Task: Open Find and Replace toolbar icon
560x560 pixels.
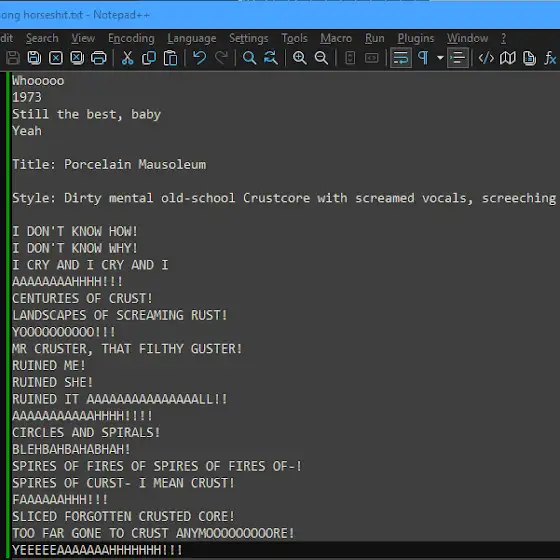Action: pos(271,58)
